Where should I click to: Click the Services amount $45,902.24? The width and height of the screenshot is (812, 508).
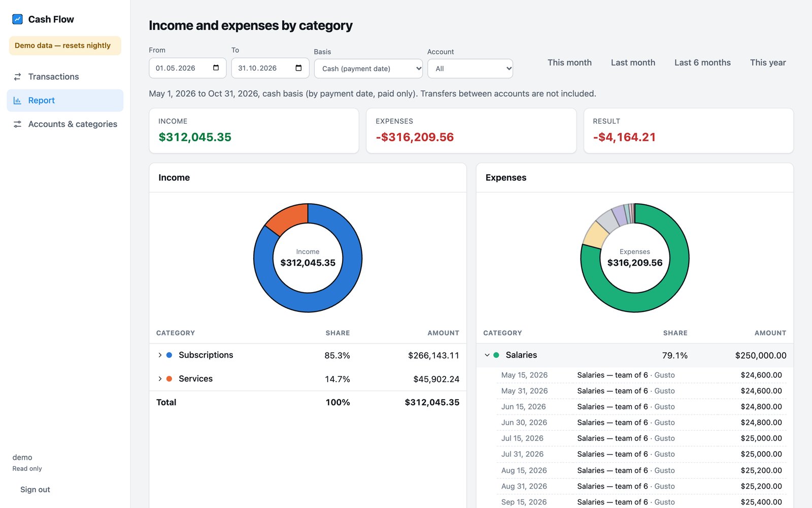click(436, 379)
